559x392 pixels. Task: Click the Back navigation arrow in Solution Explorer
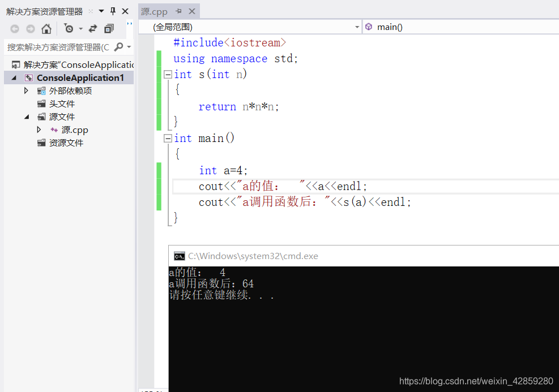(15, 29)
